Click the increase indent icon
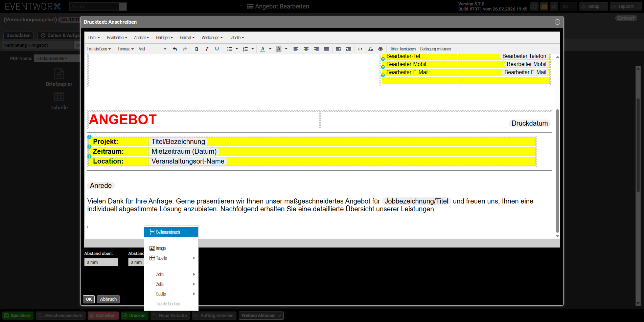 tap(348, 49)
